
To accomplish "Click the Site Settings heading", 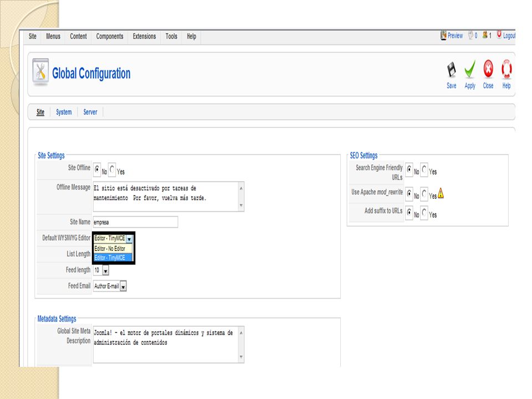I will [x=51, y=155].
